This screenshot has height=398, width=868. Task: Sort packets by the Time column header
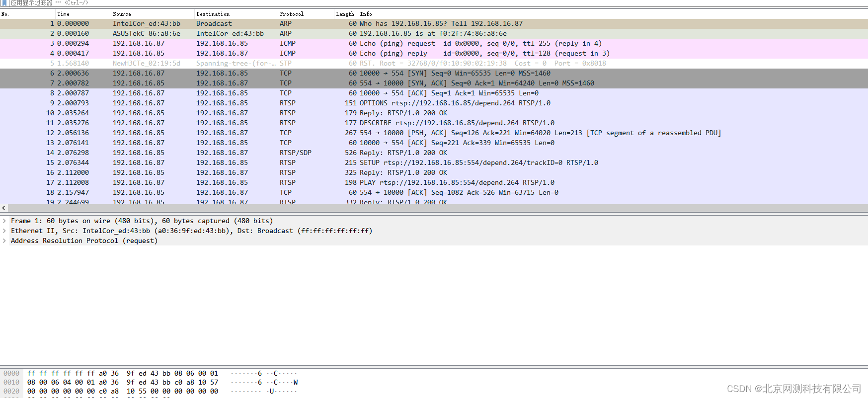tap(83, 14)
